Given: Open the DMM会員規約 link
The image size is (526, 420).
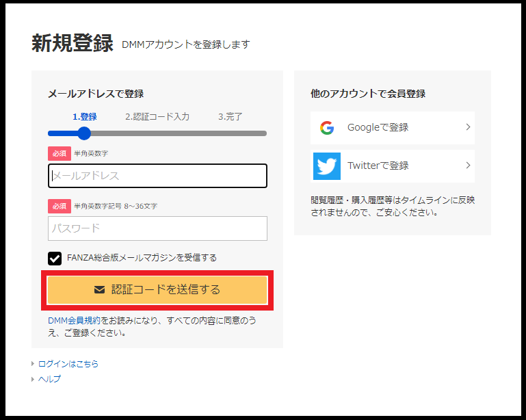Looking at the screenshot, I should pos(74,320).
